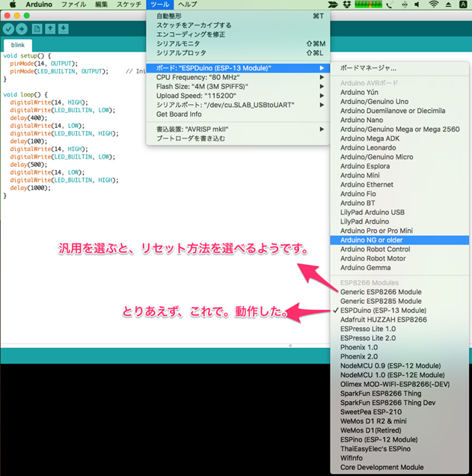
Task: Select Generic ESP8266 Module board
Action: point(381,291)
